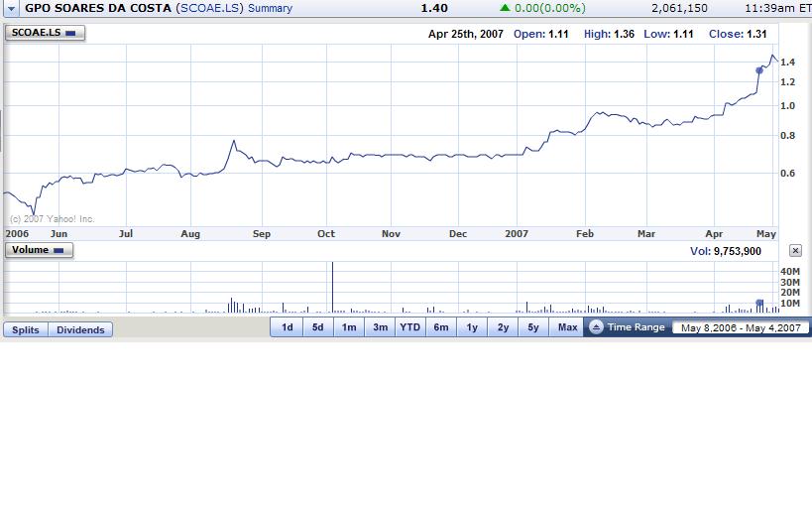This screenshot has width=812, height=507.
Task: Close the Volume panel with the X
Action: click(x=795, y=251)
